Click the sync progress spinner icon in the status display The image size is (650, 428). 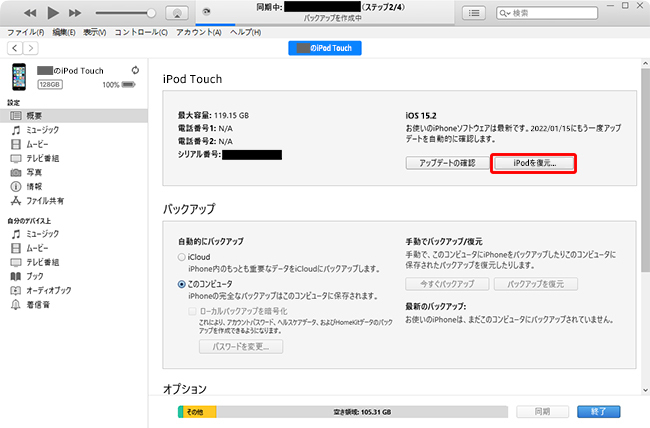point(206,12)
